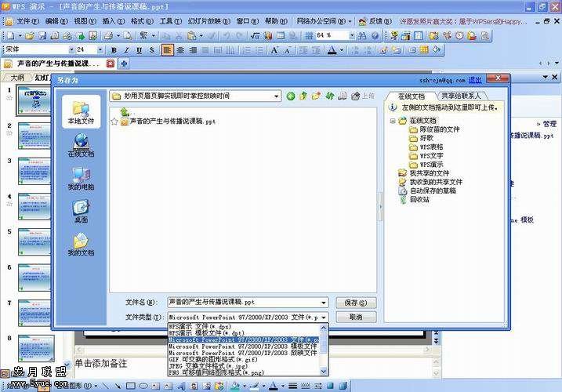The width and height of the screenshot is (562, 392).
Task: Click the filename input field
Action: pyautogui.click(x=244, y=303)
